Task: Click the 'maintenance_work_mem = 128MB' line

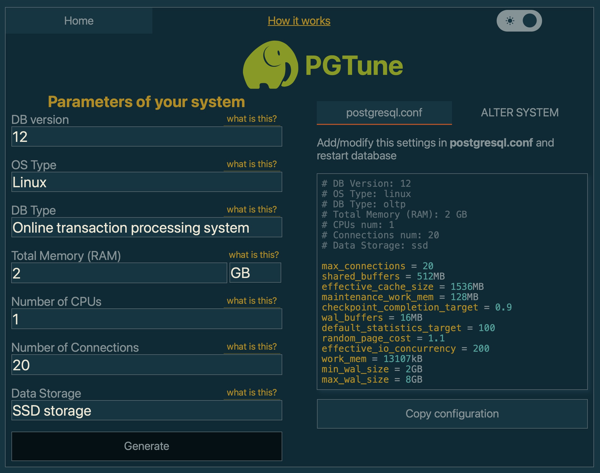Action: coord(400,297)
